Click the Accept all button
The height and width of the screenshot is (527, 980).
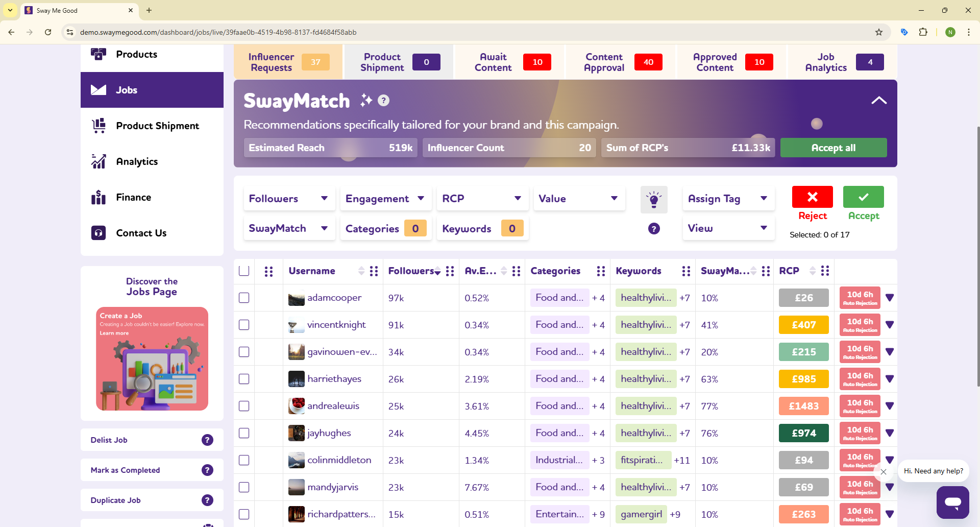834,148
